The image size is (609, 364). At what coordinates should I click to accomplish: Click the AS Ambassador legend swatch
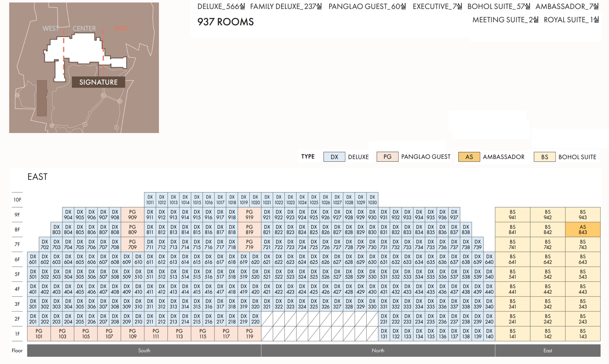click(469, 157)
